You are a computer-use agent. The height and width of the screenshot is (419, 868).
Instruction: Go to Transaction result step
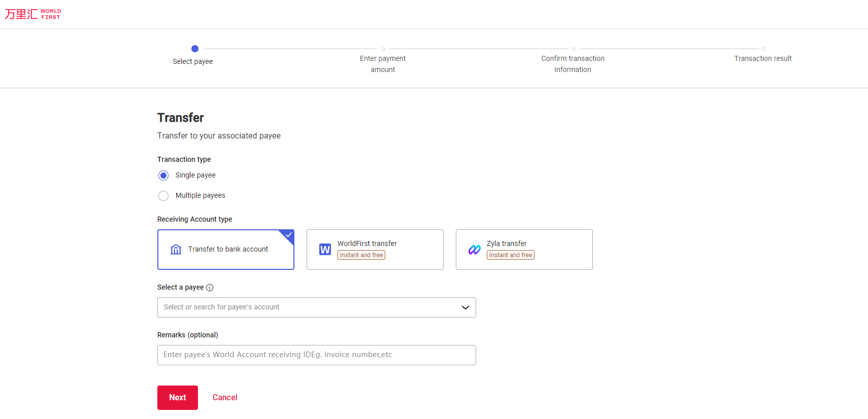[762, 58]
